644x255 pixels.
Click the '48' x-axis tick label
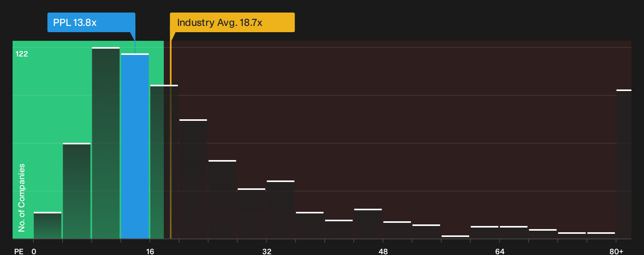[x=383, y=251]
